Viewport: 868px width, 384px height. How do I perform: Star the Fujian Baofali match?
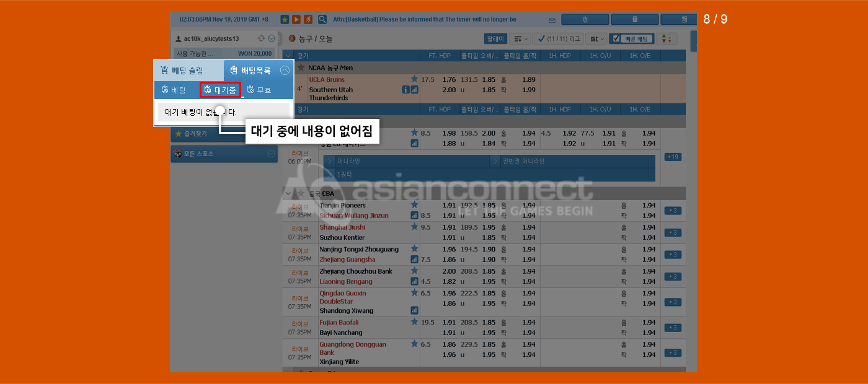tap(414, 322)
